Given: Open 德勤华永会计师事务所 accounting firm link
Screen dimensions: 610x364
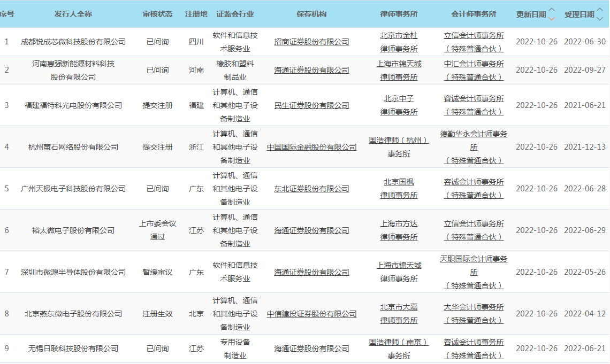Looking at the screenshot, I should pos(474,140).
